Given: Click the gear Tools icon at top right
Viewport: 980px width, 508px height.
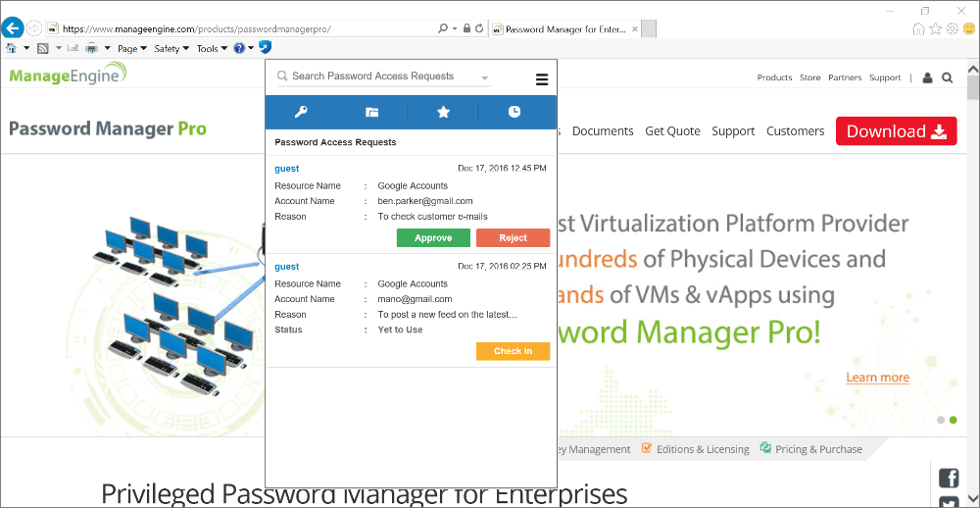Looking at the screenshot, I should (x=952, y=28).
